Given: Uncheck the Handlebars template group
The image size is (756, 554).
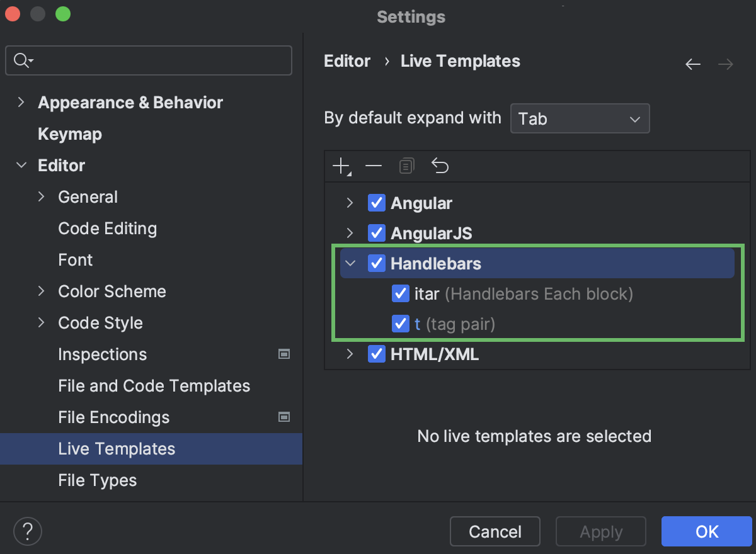Looking at the screenshot, I should [376, 263].
